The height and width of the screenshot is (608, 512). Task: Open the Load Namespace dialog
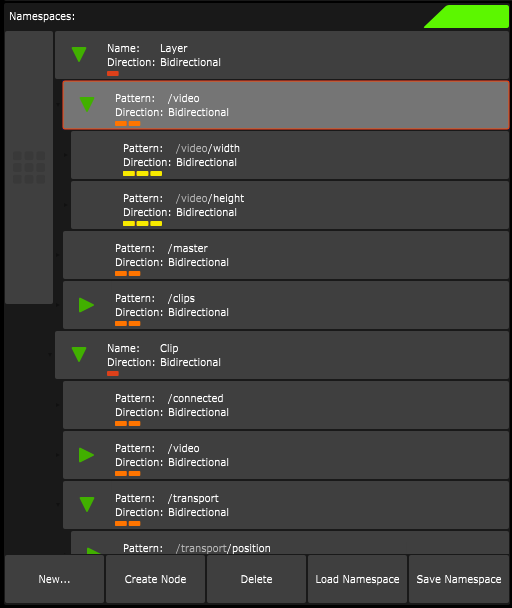pyautogui.click(x=357, y=579)
